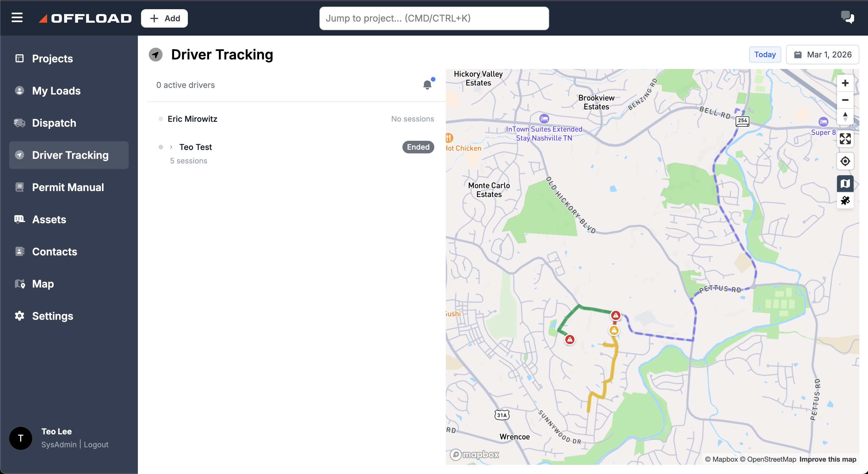The height and width of the screenshot is (474, 868).
Task: Open the Map page
Action: click(x=69, y=284)
